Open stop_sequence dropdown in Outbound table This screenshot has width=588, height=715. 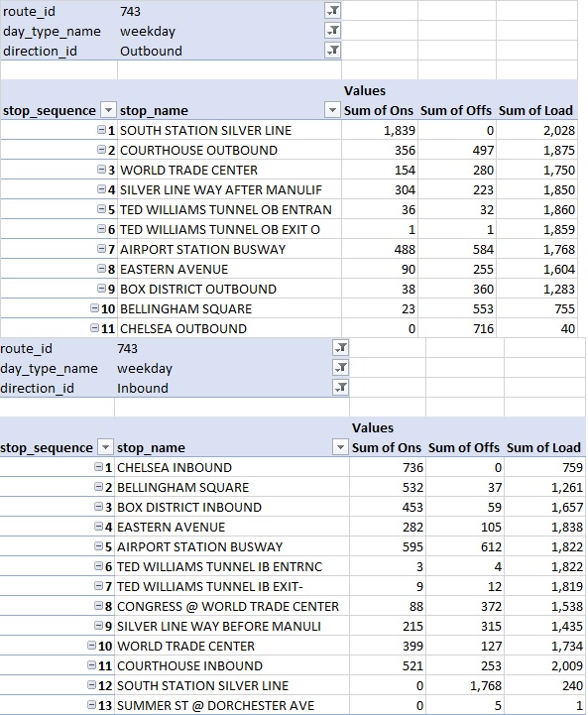tap(108, 110)
